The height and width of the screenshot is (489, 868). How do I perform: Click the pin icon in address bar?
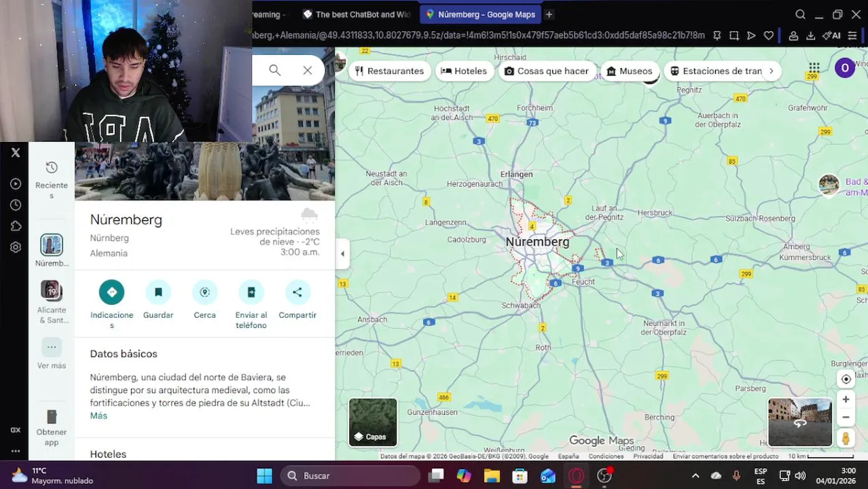[x=717, y=35]
